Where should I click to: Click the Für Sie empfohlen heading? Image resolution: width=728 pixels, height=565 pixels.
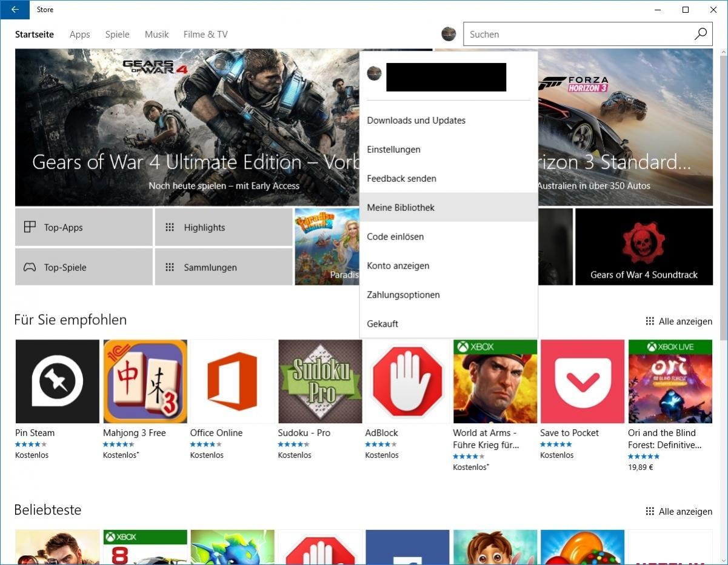(70, 319)
